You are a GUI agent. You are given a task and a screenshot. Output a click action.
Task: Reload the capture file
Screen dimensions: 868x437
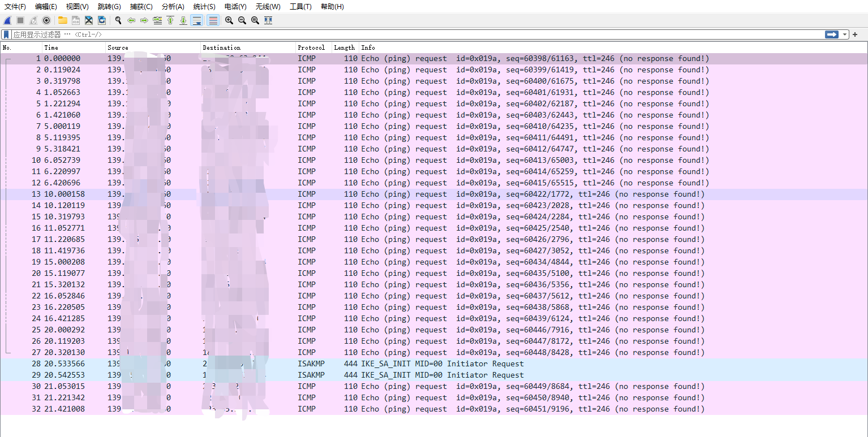(102, 20)
